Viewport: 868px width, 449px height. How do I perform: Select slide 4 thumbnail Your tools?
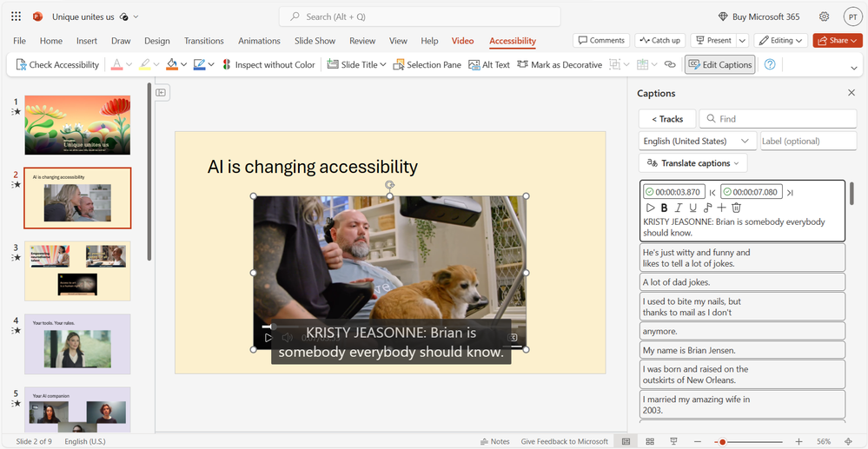[77, 344]
